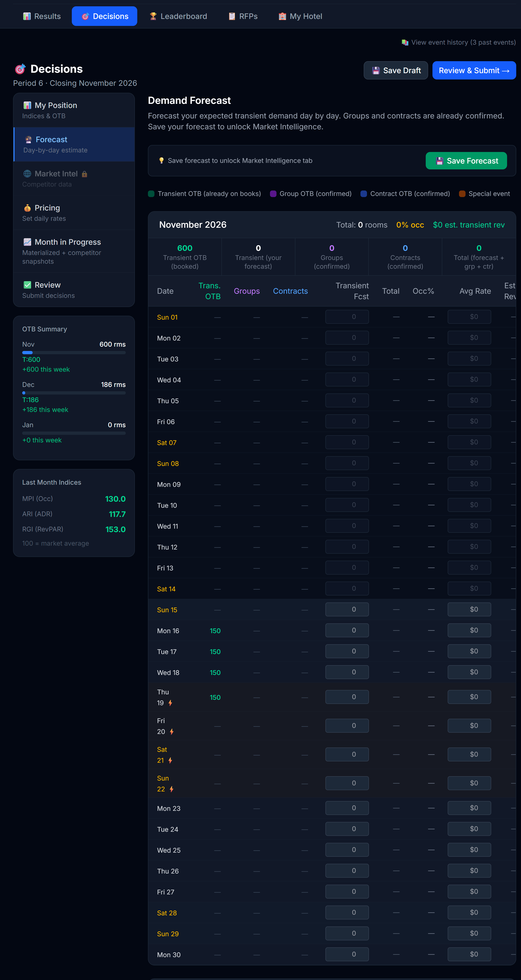521x980 pixels.
Task: Click Review green checkmark icon
Action: click(x=27, y=285)
